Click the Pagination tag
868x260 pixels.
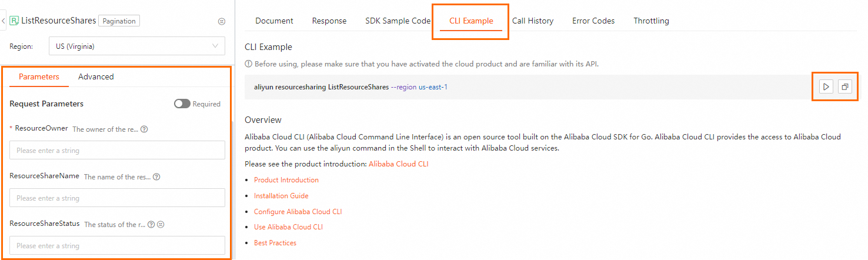(119, 21)
